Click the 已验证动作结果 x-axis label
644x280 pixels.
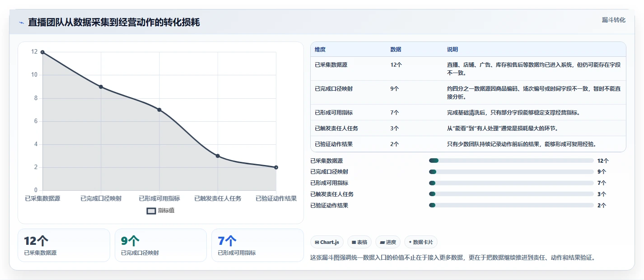pos(276,198)
